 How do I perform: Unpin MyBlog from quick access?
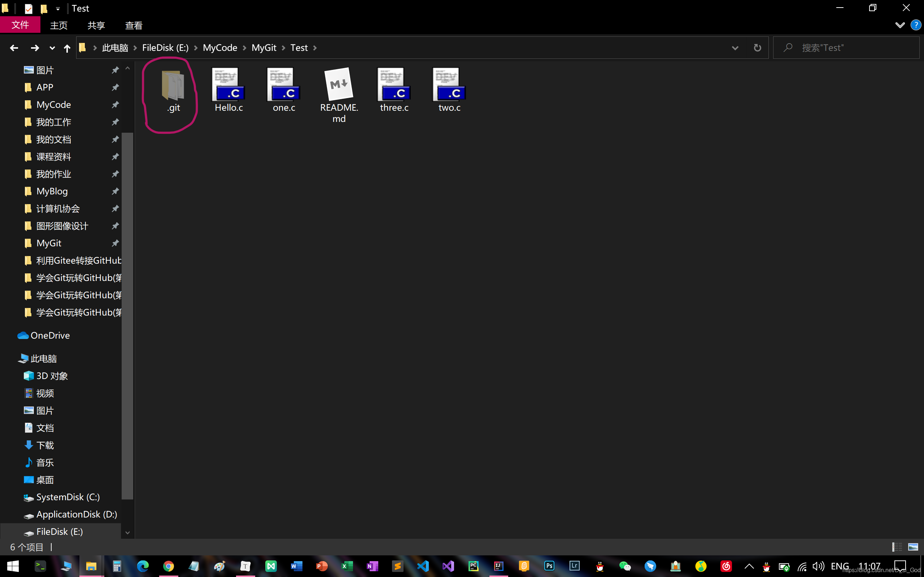(x=115, y=191)
